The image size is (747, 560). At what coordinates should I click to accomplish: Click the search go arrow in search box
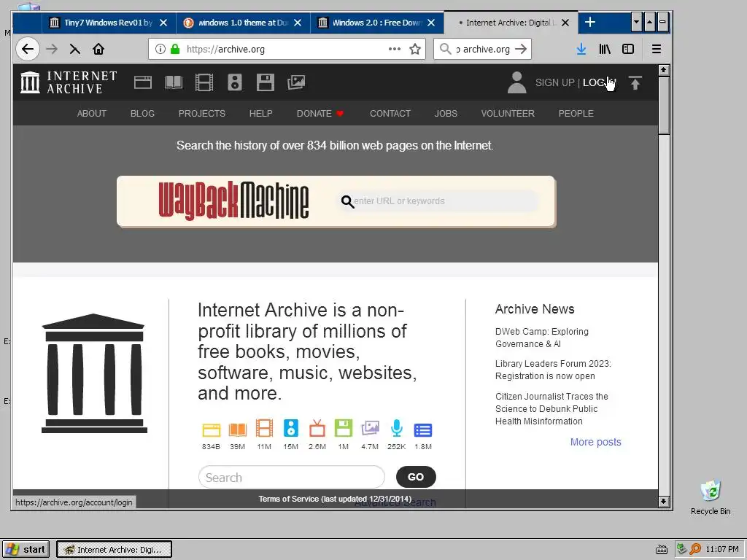point(521,49)
